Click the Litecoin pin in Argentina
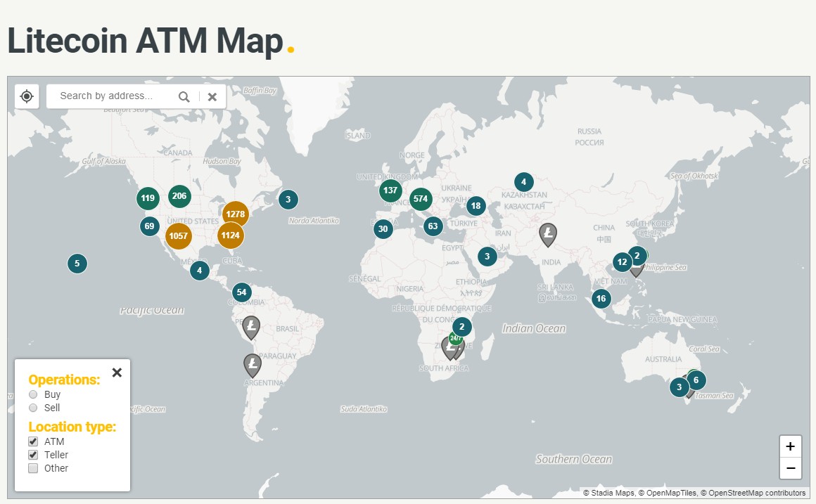The image size is (816, 504). 253,366
